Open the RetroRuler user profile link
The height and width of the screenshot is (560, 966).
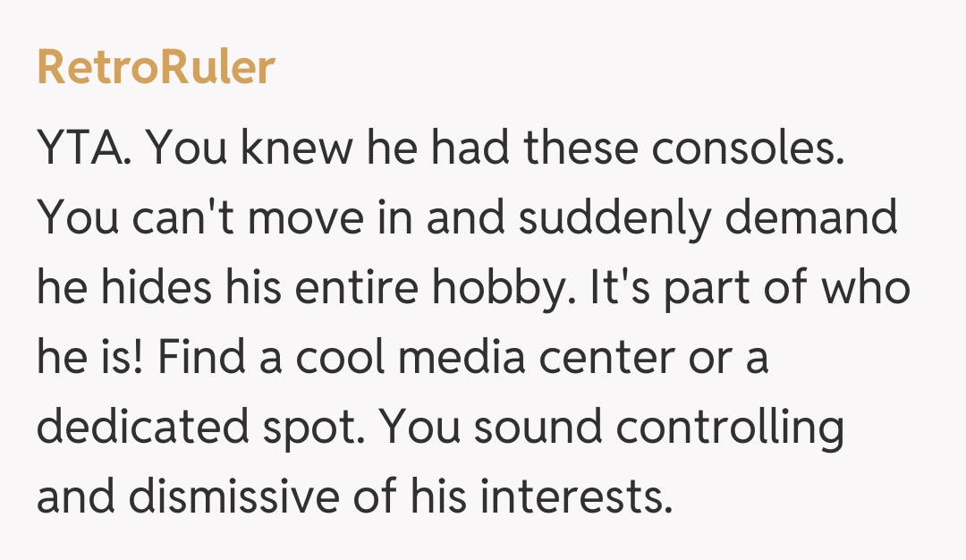[x=156, y=69]
